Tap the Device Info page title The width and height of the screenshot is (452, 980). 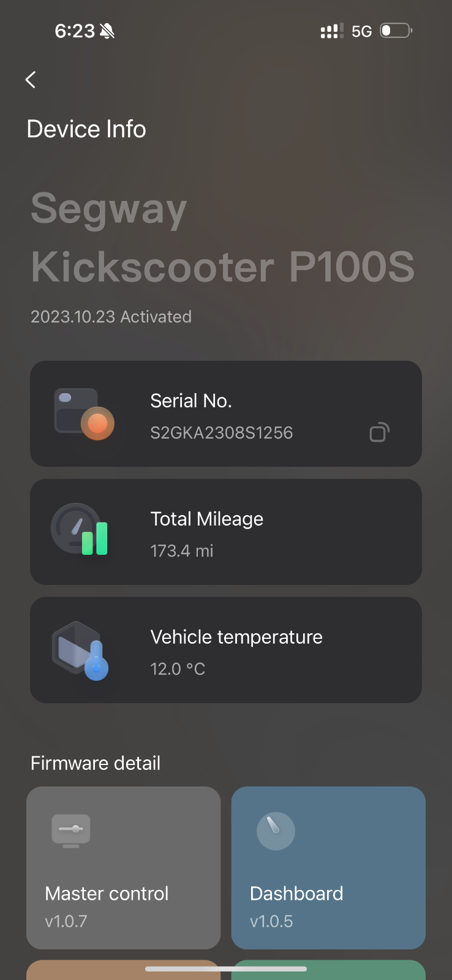pyautogui.click(x=86, y=129)
